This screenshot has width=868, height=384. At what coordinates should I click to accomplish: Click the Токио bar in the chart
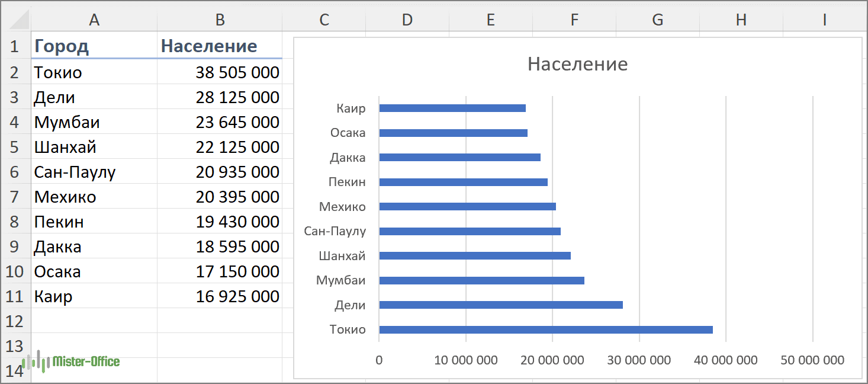(x=546, y=329)
